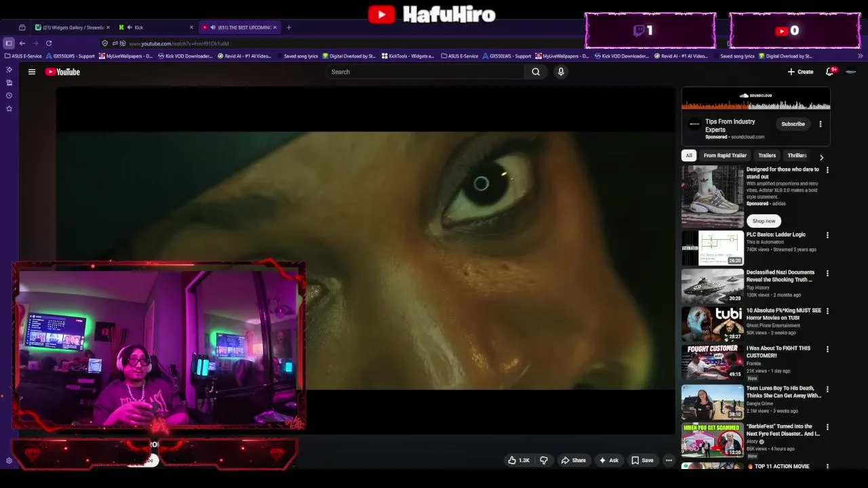
Task: Open the KickTools Widgets bookmark
Action: pyautogui.click(x=408, y=56)
